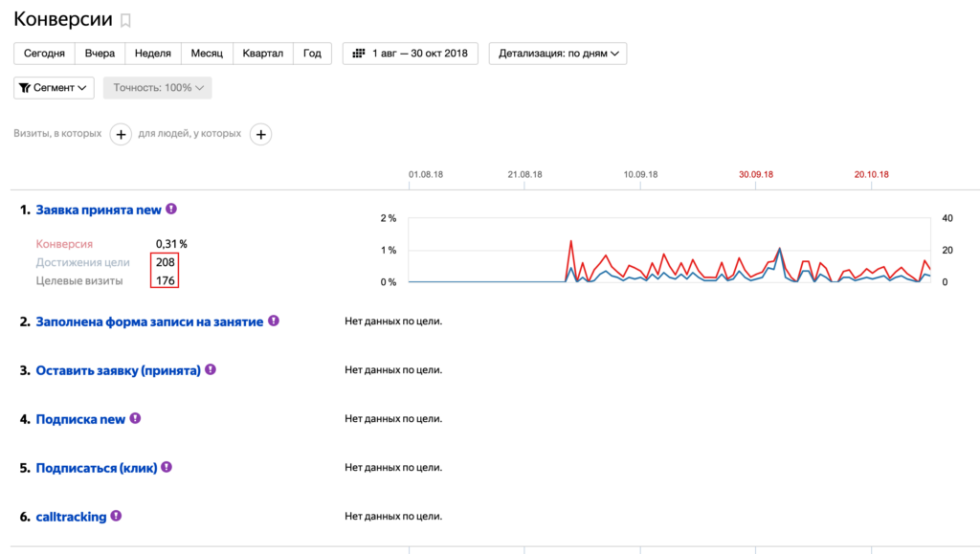The width and height of the screenshot is (980, 554).
Task: Click info icon beside 'Подписка new'
Action: click(135, 418)
